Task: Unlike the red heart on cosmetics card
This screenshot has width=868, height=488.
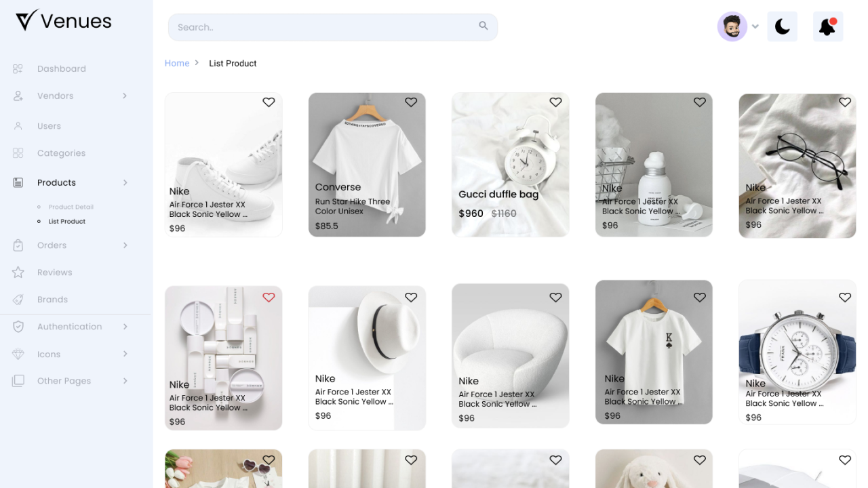Action: click(269, 298)
